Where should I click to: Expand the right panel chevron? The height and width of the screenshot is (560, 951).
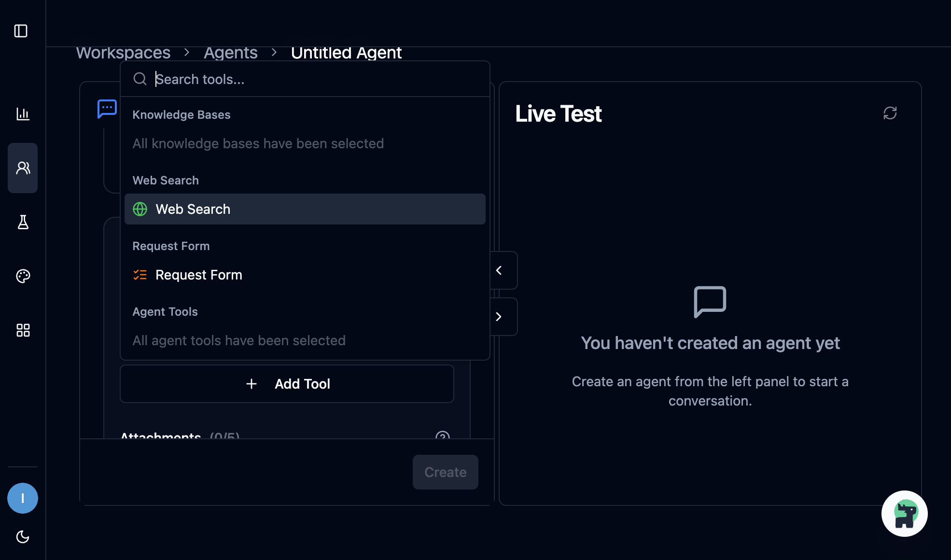tap(499, 316)
